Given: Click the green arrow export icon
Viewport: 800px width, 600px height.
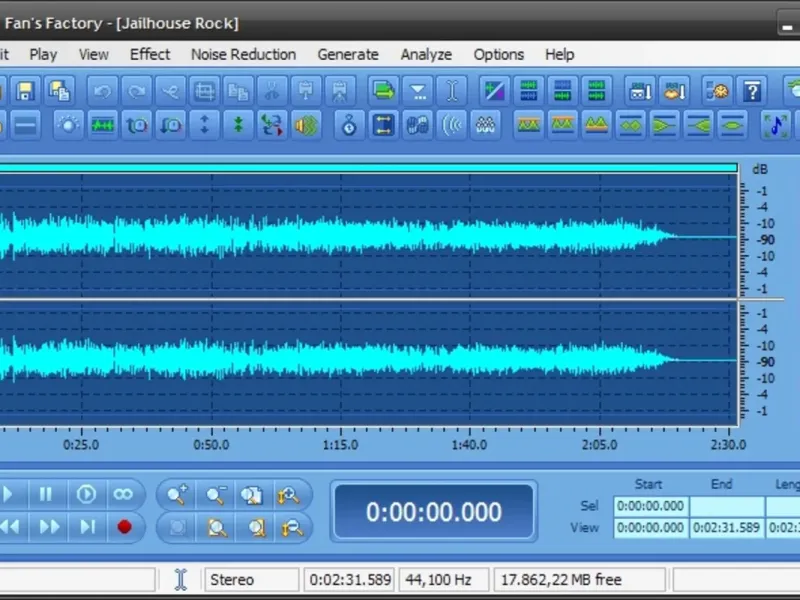Looking at the screenshot, I should click(x=384, y=91).
